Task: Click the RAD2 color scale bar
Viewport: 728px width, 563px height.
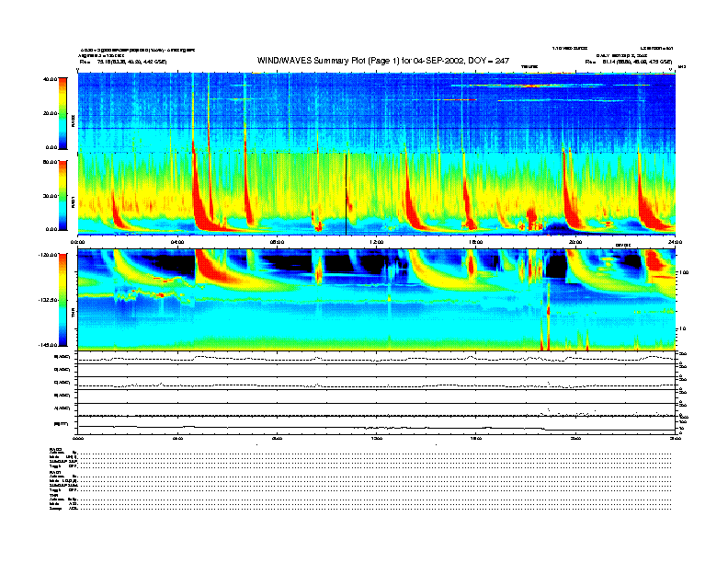Action: (63, 113)
